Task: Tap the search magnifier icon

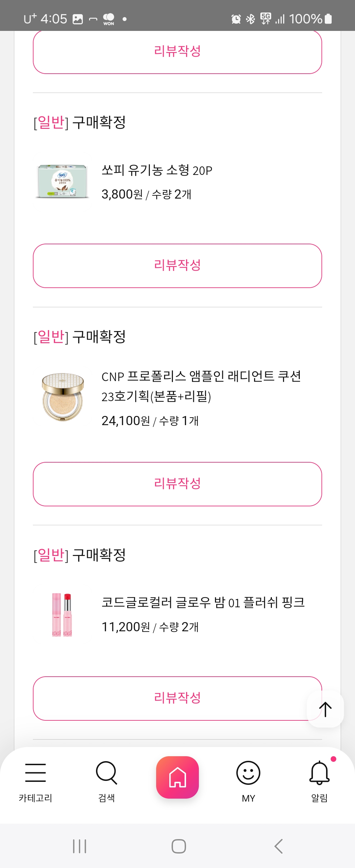Action: click(x=106, y=772)
